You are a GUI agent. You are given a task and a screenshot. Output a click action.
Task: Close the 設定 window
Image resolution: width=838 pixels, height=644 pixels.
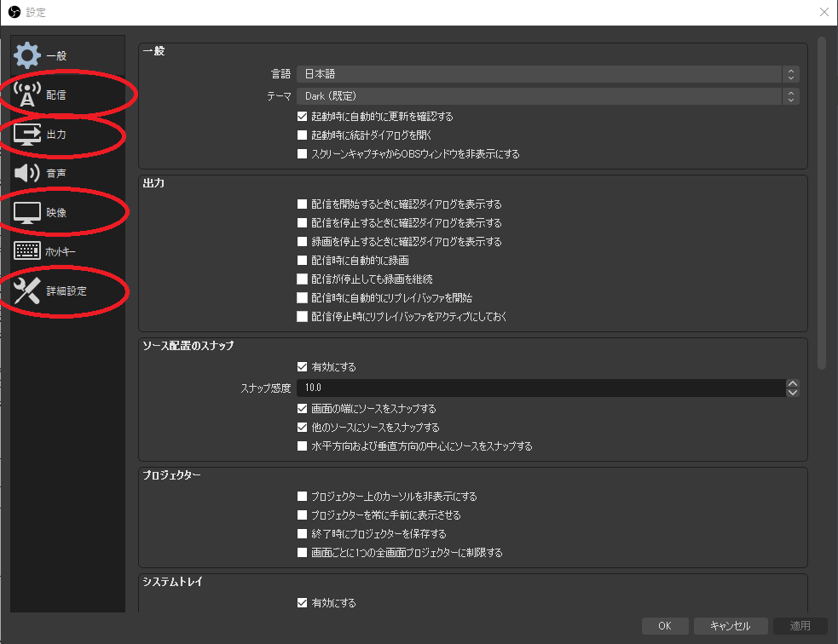824,12
